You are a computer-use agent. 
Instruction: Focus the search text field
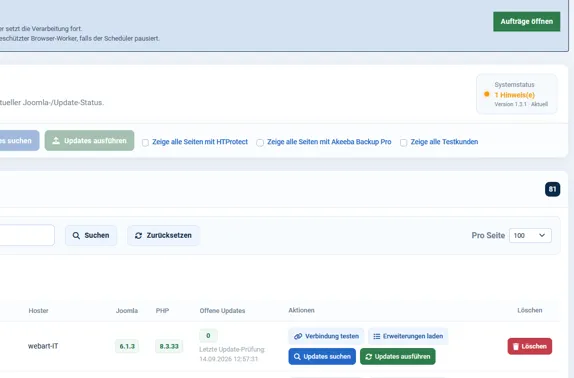tap(27, 235)
